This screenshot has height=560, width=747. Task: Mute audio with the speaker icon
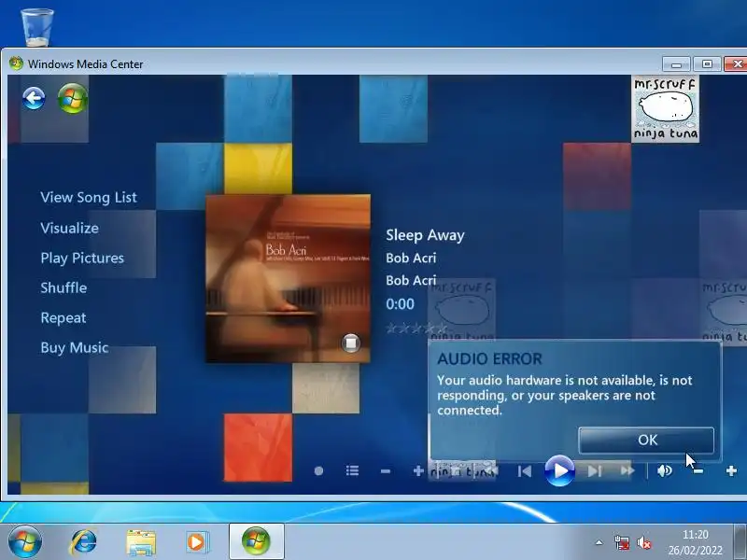coord(665,471)
